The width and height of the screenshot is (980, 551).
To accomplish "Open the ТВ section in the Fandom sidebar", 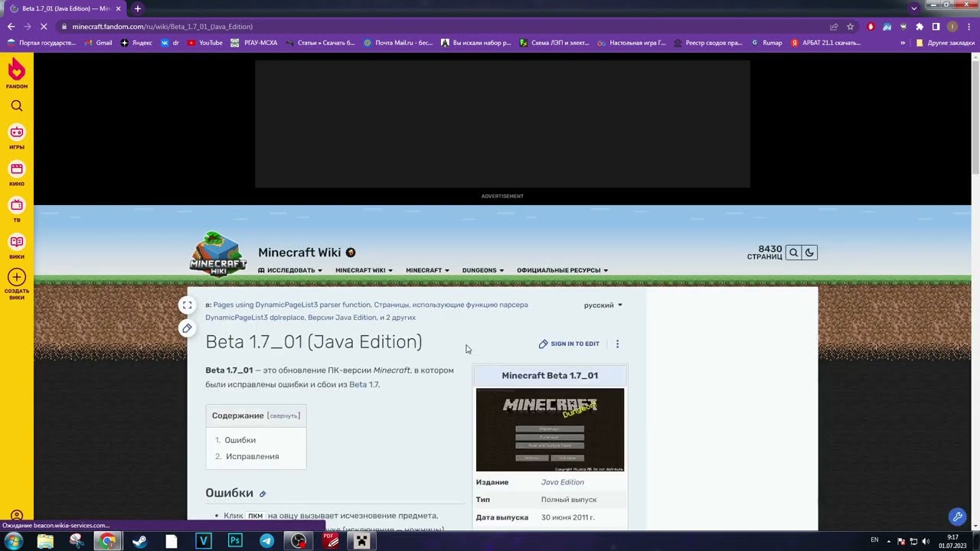I will (17, 210).
